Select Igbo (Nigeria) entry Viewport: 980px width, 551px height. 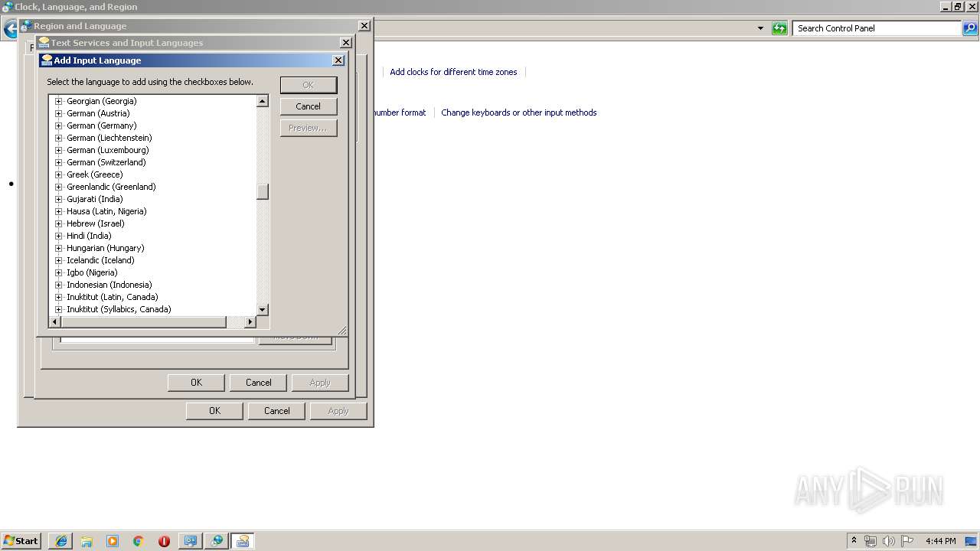(x=92, y=272)
